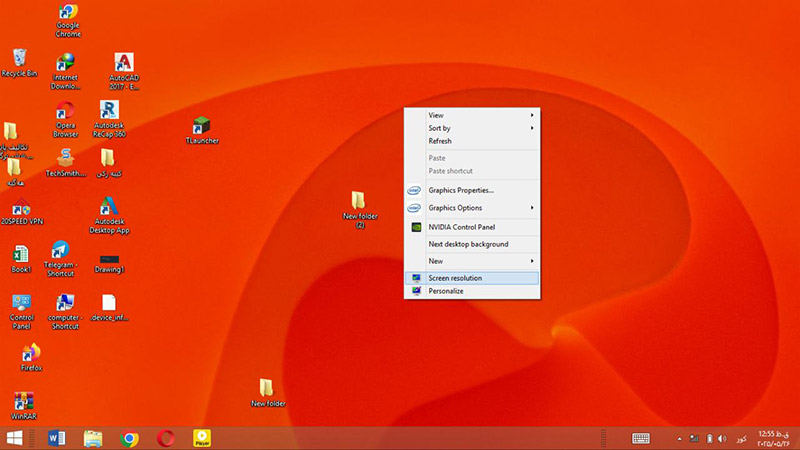Select Telegram Shortcut desktop icon

point(60,259)
